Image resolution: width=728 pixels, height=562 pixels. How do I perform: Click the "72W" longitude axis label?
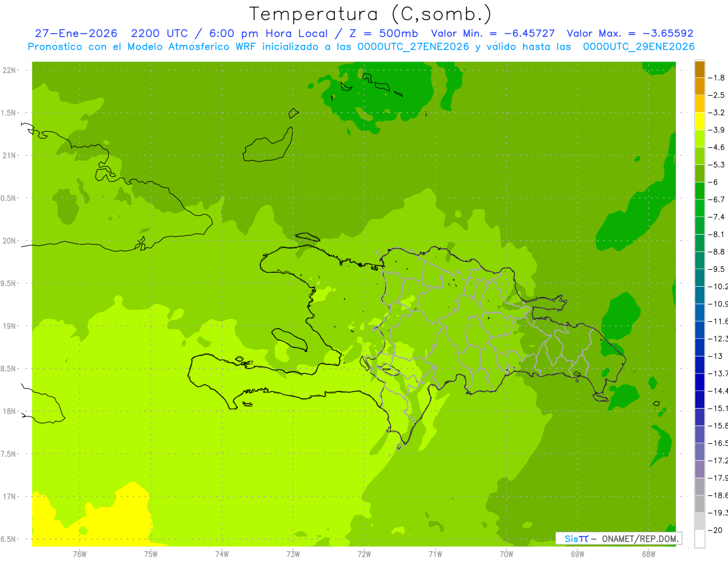coord(364,554)
